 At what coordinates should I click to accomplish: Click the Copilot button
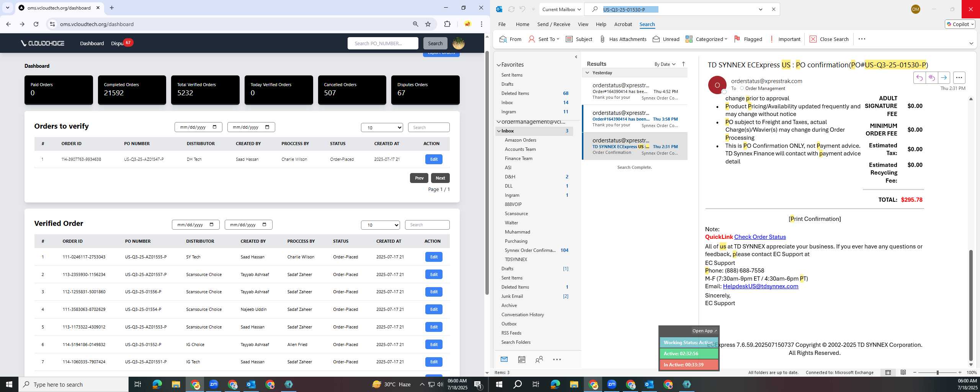point(960,24)
